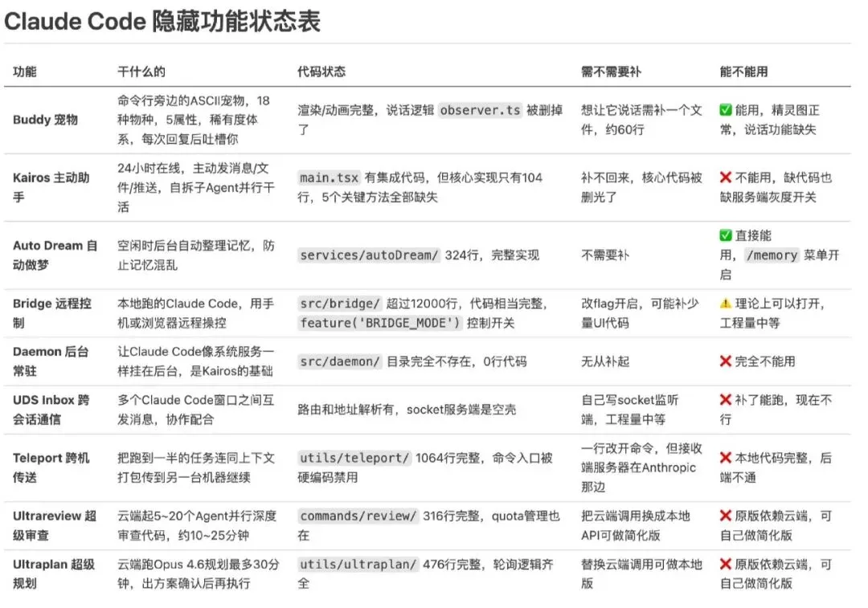Click the "utils/teleport/" code snippet
Image resolution: width=868 pixels, height=608 pixels.
(354, 458)
